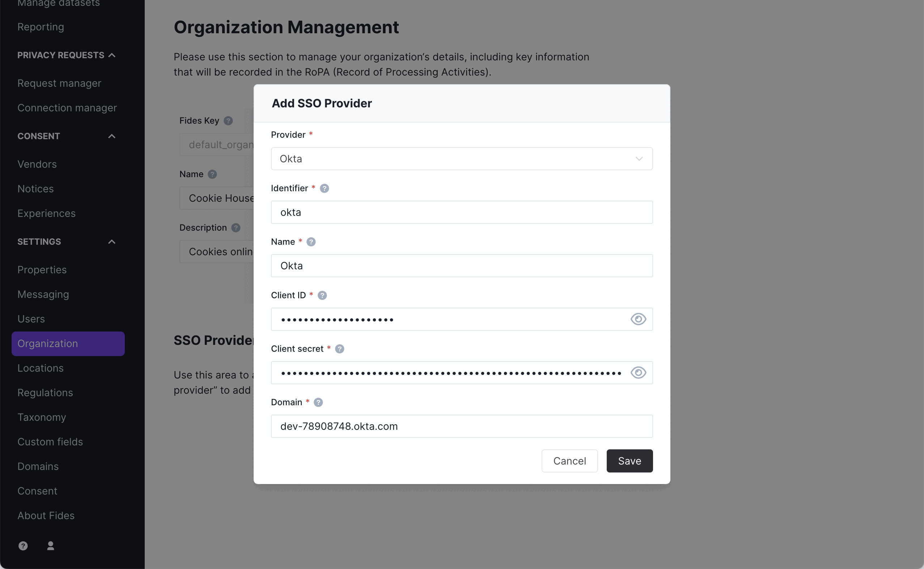Click the help icon next to Client secret
The width and height of the screenshot is (924, 569).
click(x=340, y=349)
